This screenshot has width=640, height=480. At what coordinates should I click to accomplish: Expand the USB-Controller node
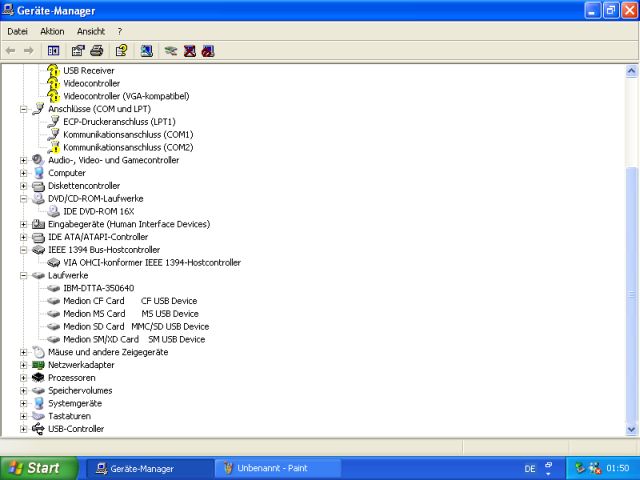point(24,429)
